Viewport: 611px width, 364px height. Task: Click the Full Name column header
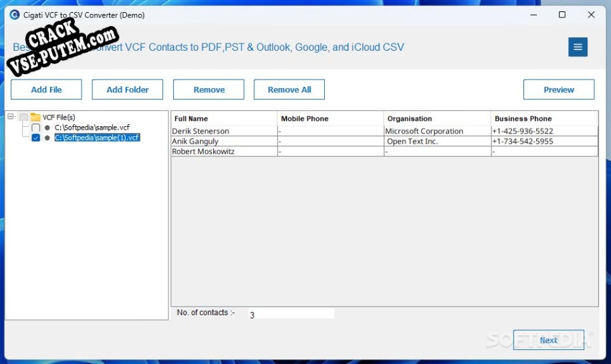point(224,118)
